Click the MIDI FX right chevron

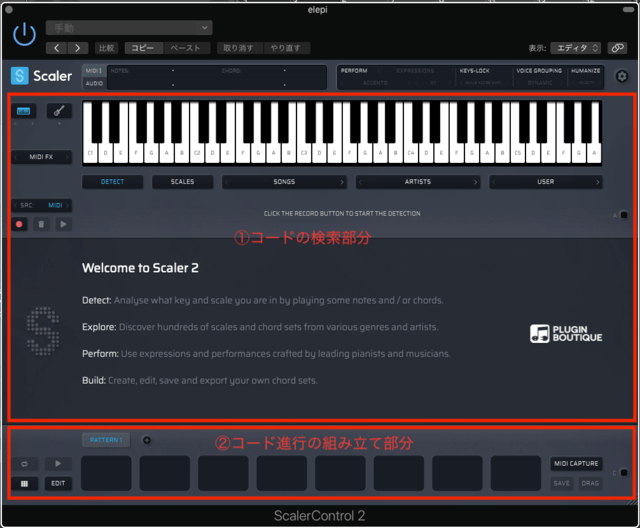pos(67,157)
